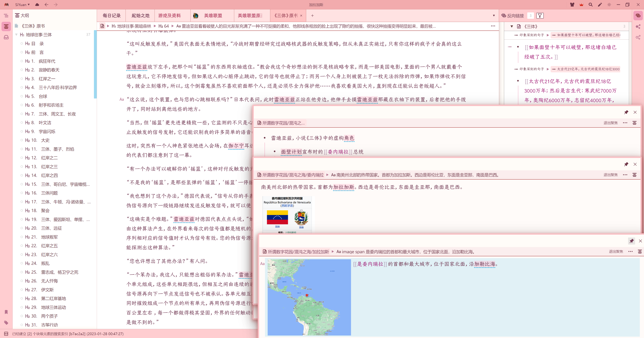This screenshot has width=644, height=338.
Task: Open the theme shirt icon in title bar
Action: (572, 5)
